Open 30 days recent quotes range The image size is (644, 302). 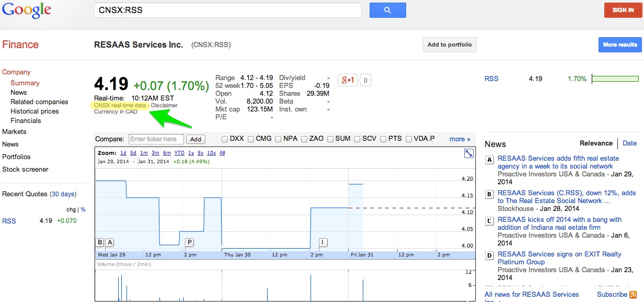pos(63,194)
